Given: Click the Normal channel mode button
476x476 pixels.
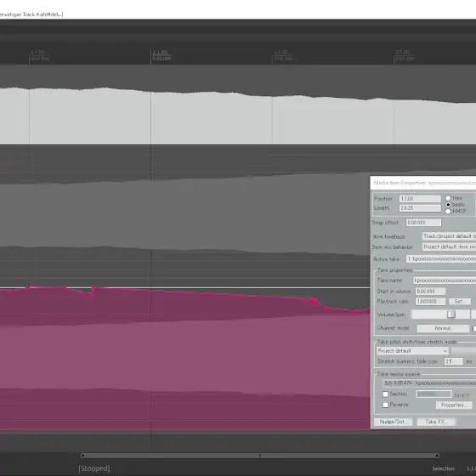Looking at the screenshot, I should (x=443, y=328).
